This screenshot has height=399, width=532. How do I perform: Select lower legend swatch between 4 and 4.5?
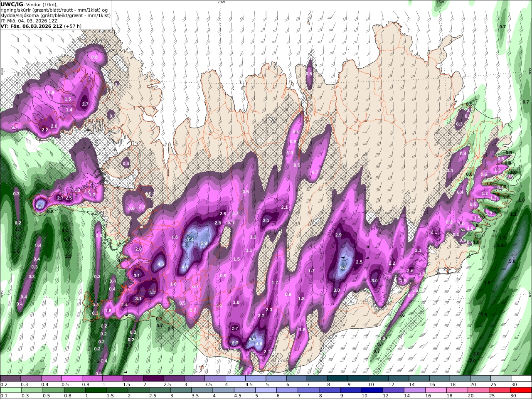(224, 390)
